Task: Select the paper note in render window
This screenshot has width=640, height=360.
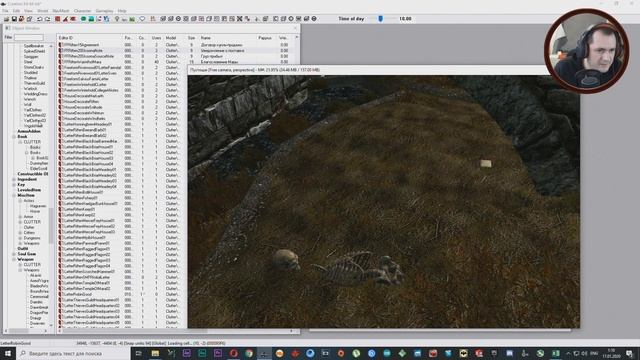Action: click(x=486, y=164)
